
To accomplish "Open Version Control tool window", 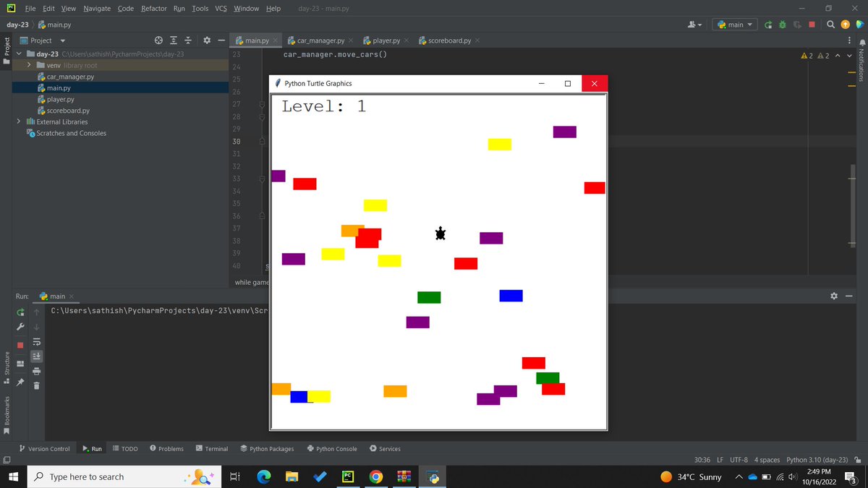I will (x=45, y=449).
